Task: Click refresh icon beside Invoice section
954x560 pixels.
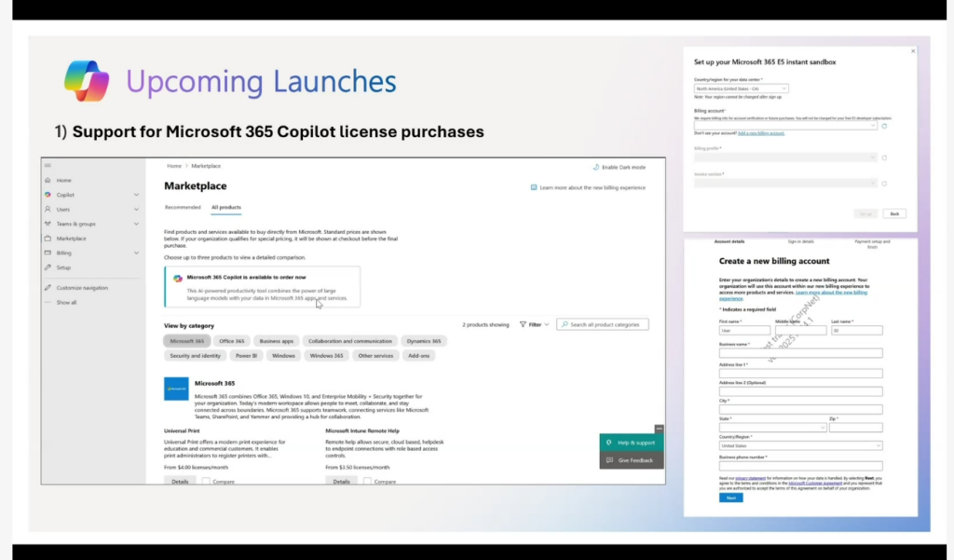Action: (x=884, y=184)
